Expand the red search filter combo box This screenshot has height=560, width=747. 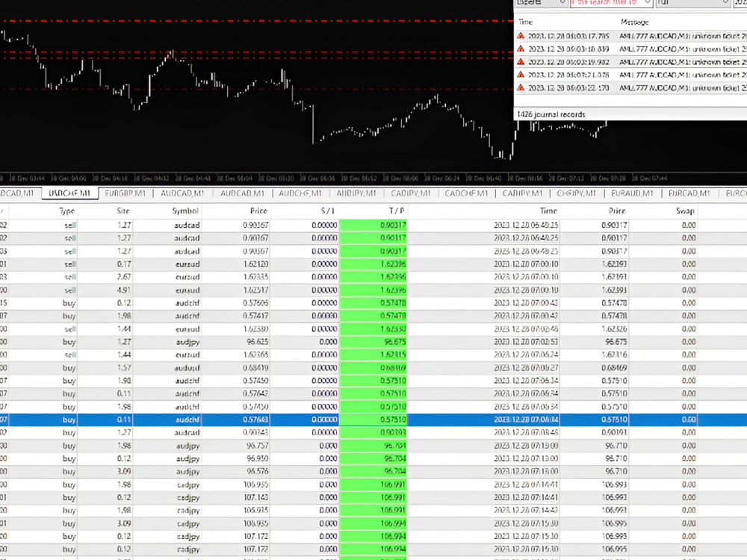648,4
